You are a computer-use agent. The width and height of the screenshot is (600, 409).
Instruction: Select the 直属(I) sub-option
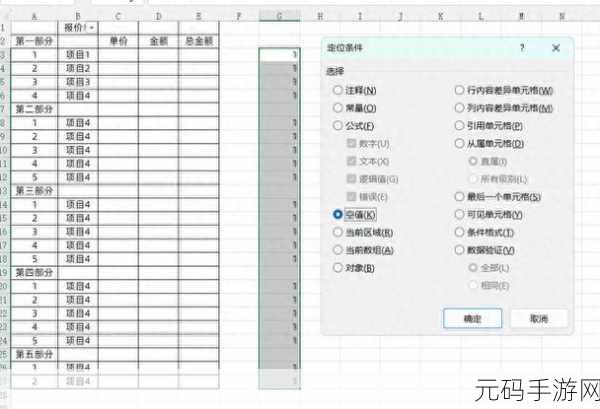coord(488,161)
